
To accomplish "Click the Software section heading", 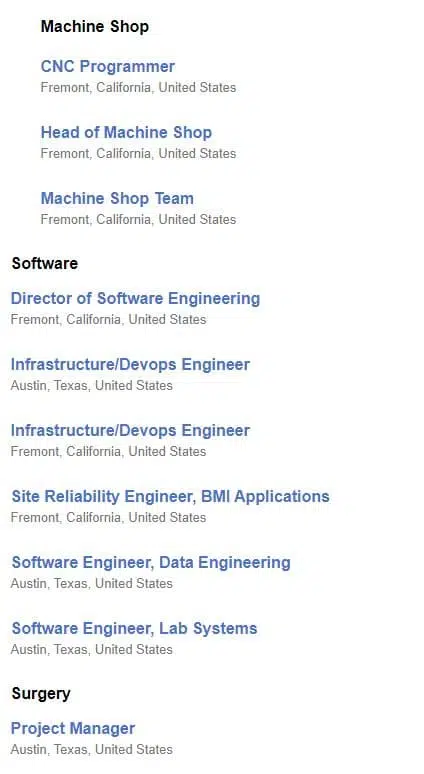I will point(44,263).
